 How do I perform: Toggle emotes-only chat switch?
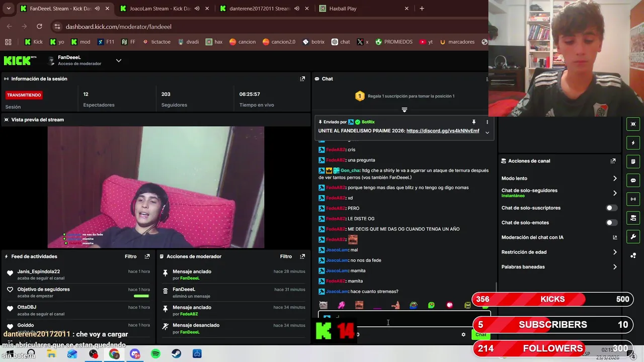tap(611, 222)
